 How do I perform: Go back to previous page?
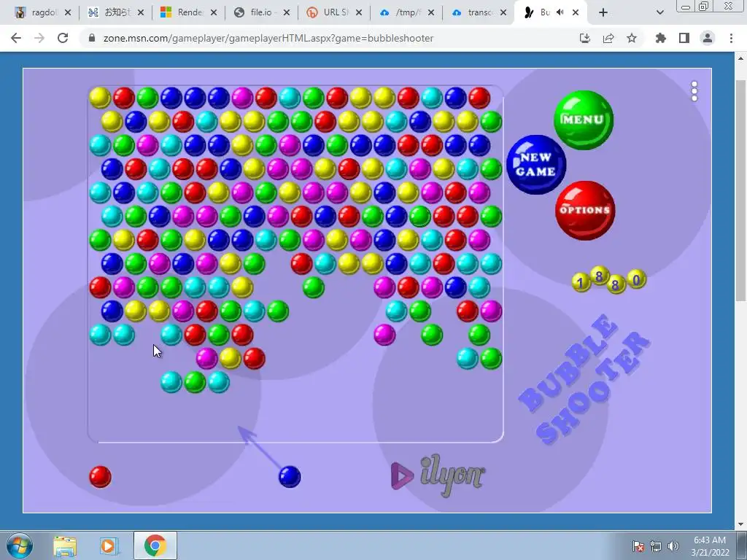click(x=16, y=38)
